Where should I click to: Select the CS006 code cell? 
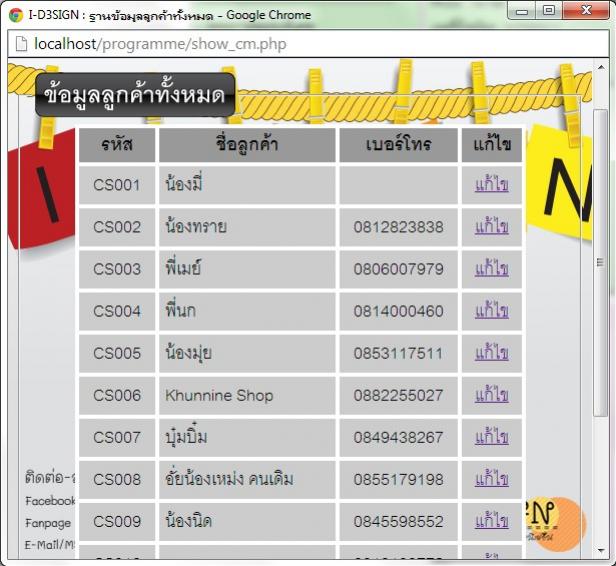click(x=117, y=395)
